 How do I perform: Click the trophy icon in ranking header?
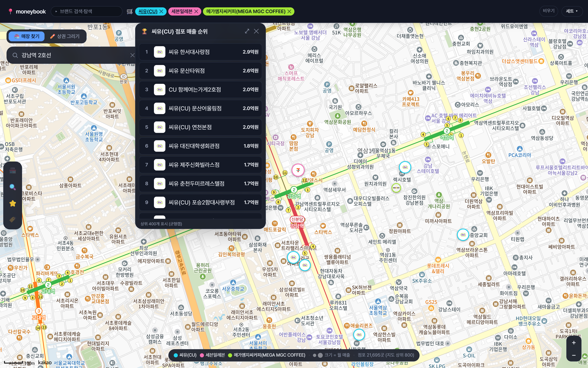tap(145, 31)
